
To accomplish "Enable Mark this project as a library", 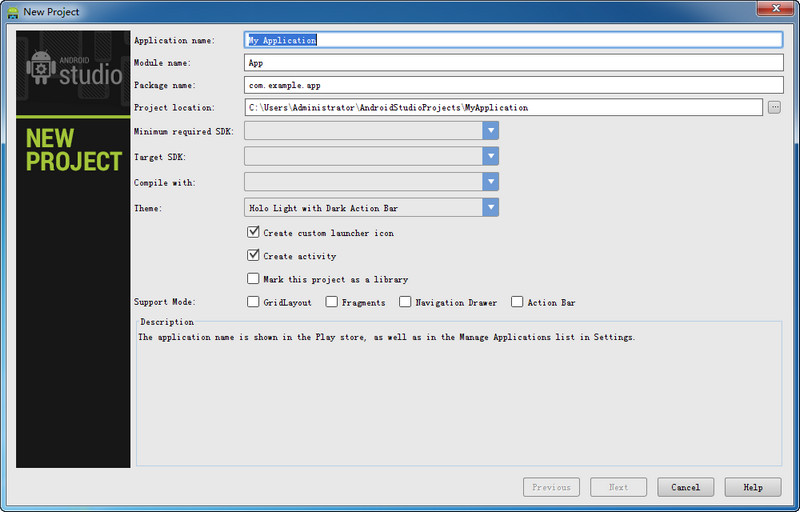I will (x=253, y=279).
